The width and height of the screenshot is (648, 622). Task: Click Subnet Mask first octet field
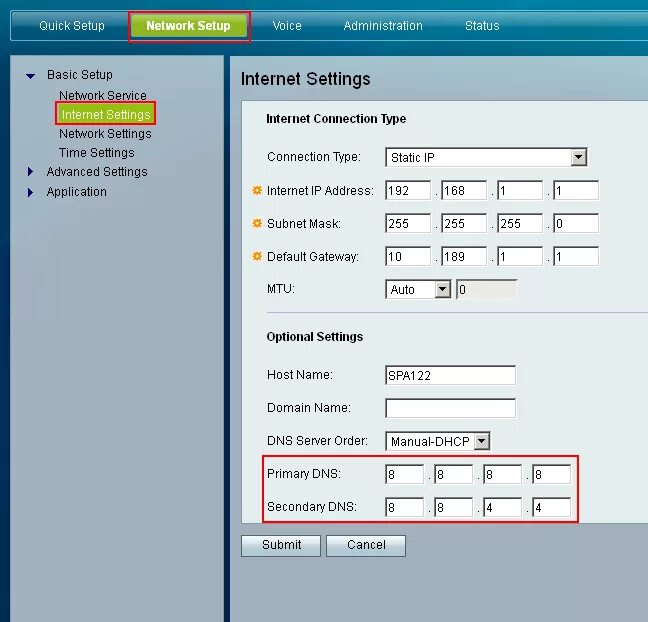coord(407,223)
